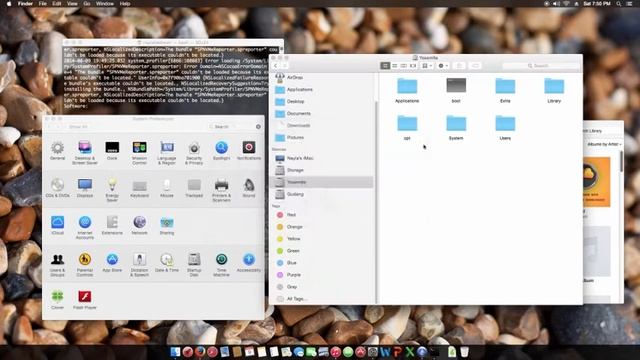The image size is (640, 360).
Task: Open the View menu
Action: 72,3
